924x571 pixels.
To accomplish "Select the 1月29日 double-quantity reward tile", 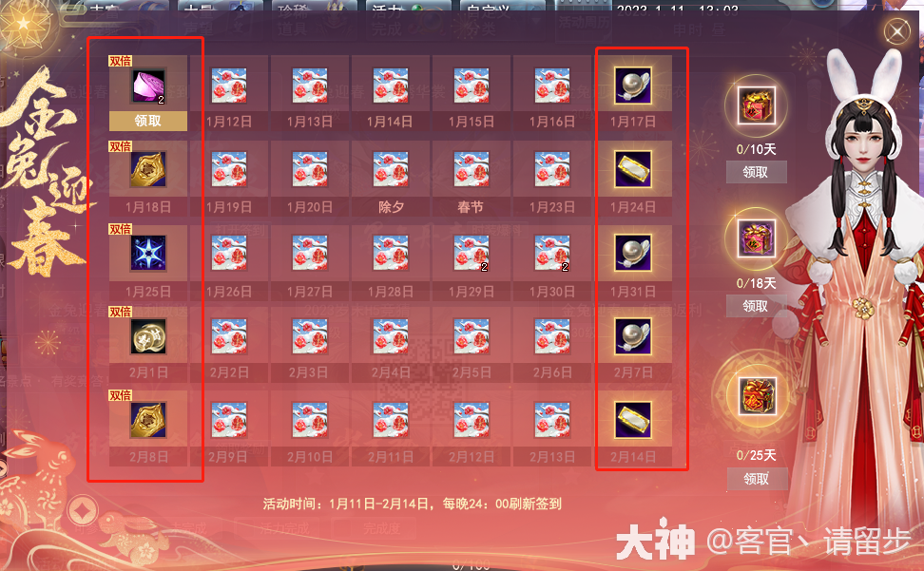I will (472, 263).
